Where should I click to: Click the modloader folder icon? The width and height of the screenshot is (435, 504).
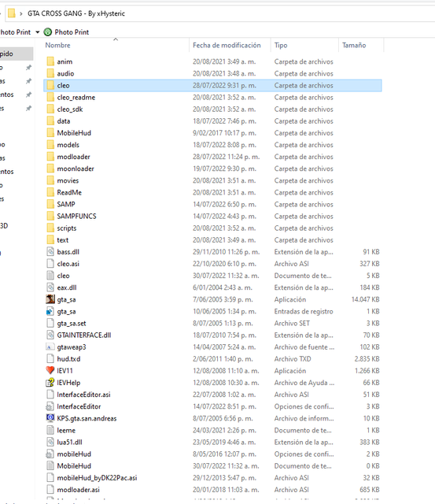(50, 157)
